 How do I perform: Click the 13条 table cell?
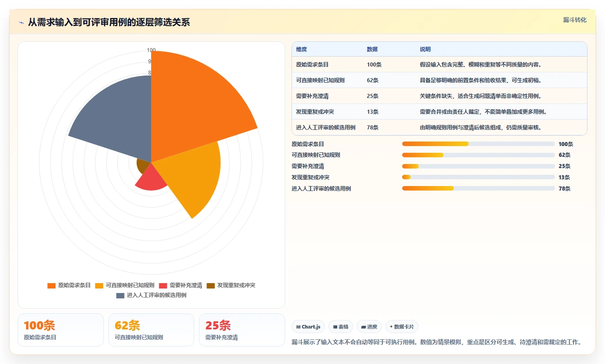372,111
